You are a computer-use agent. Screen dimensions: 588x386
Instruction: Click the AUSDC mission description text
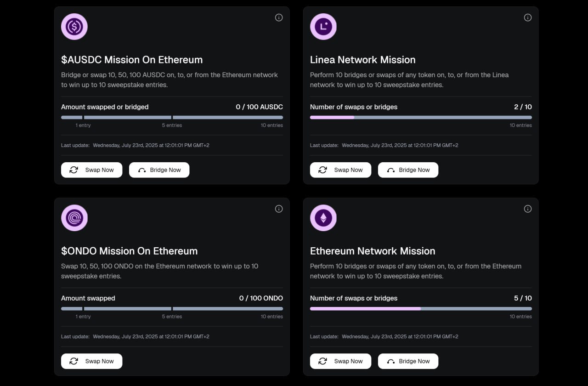[x=170, y=80]
